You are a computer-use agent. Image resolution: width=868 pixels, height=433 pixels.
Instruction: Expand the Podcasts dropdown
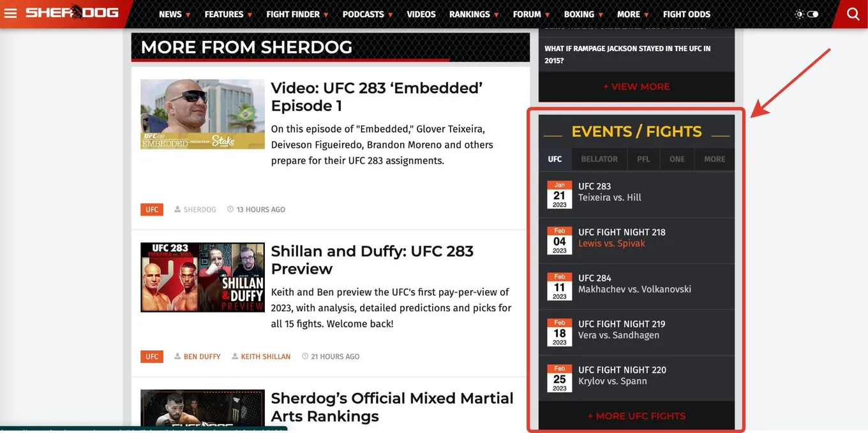point(368,14)
